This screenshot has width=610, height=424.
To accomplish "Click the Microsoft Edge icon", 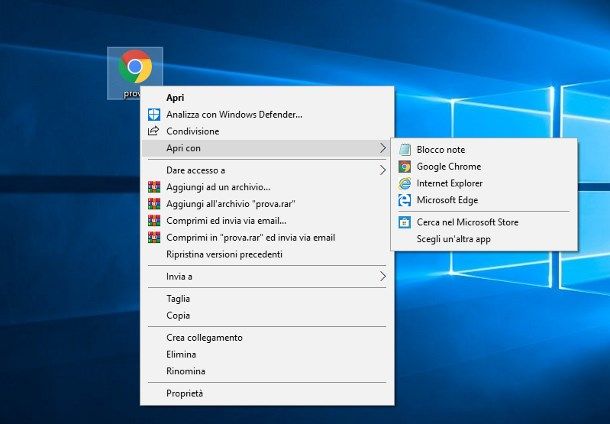I will [x=405, y=200].
